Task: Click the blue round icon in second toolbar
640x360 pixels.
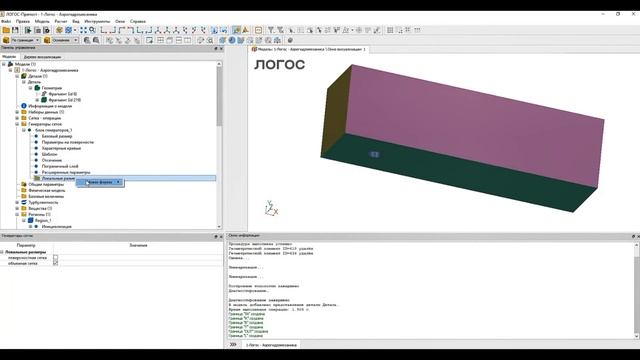Action: click(232, 40)
